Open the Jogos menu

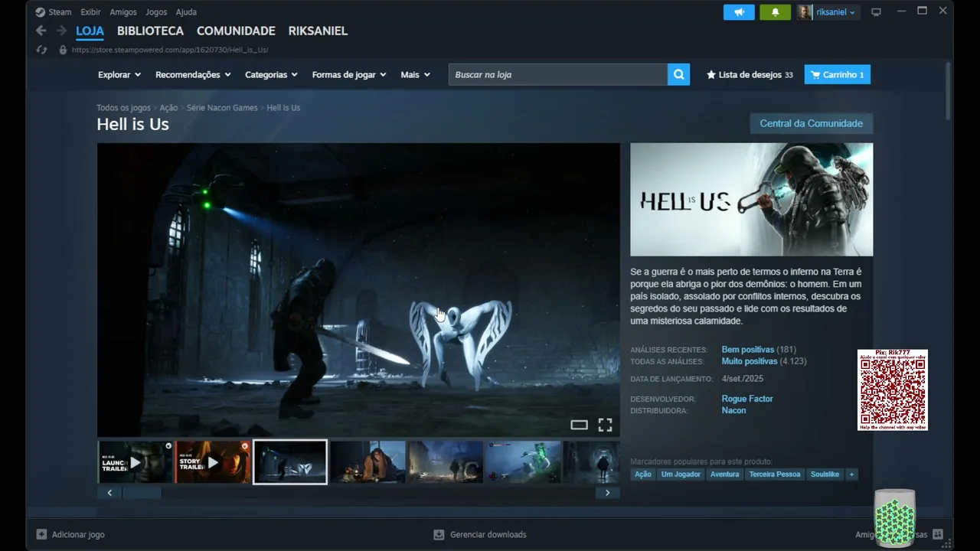click(156, 12)
